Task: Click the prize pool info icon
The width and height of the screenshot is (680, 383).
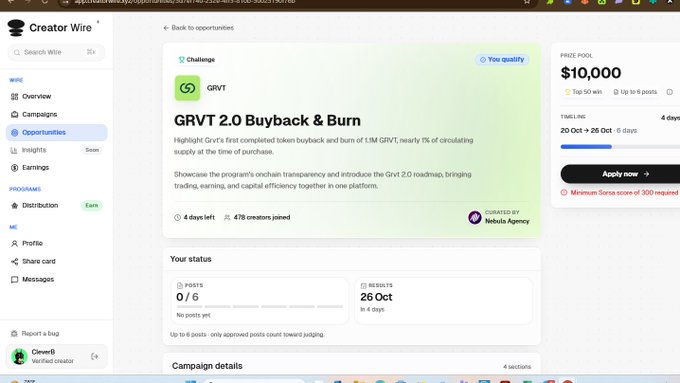Action: click(x=670, y=92)
